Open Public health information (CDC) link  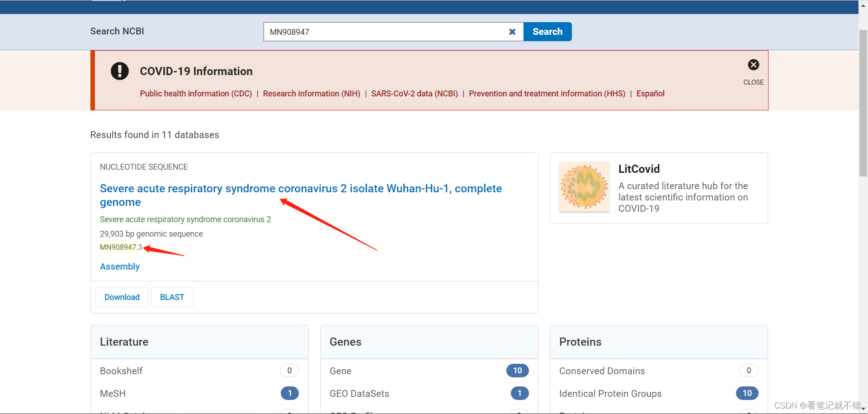(196, 94)
